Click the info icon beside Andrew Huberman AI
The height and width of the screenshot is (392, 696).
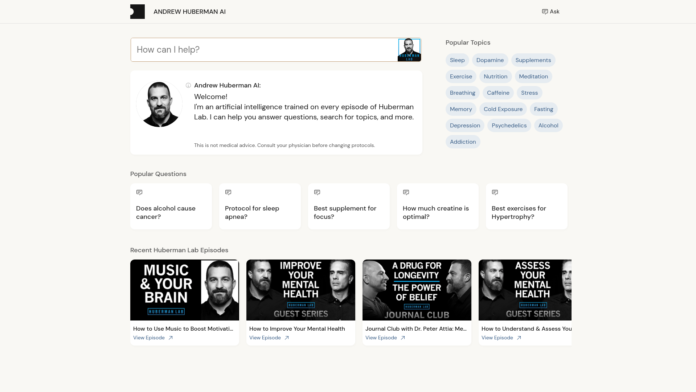point(188,85)
